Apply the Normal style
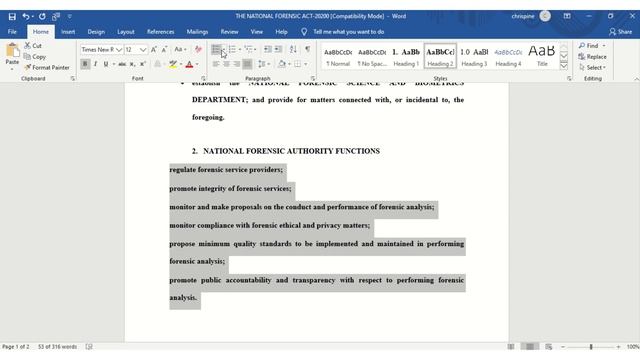Image resolution: width=640 pixels, height=360 pixels. tap(338, 56)
